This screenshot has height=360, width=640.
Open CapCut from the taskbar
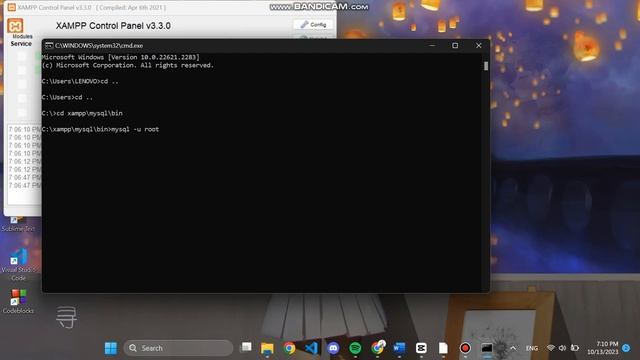[421, 348]
